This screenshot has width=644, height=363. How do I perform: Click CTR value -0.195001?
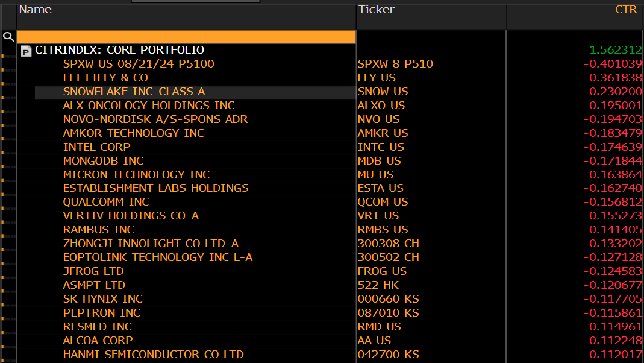click(x=613, y=106)
